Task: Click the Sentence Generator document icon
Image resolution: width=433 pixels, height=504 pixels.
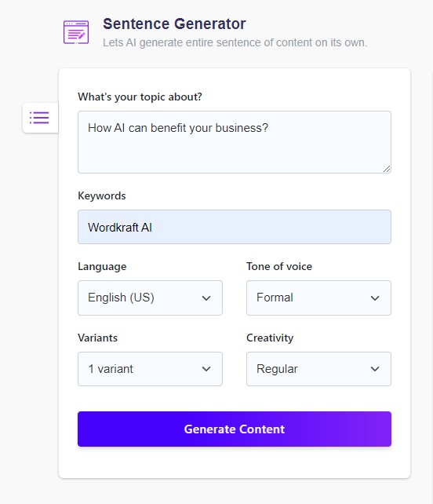Action: tap(76, 32)
